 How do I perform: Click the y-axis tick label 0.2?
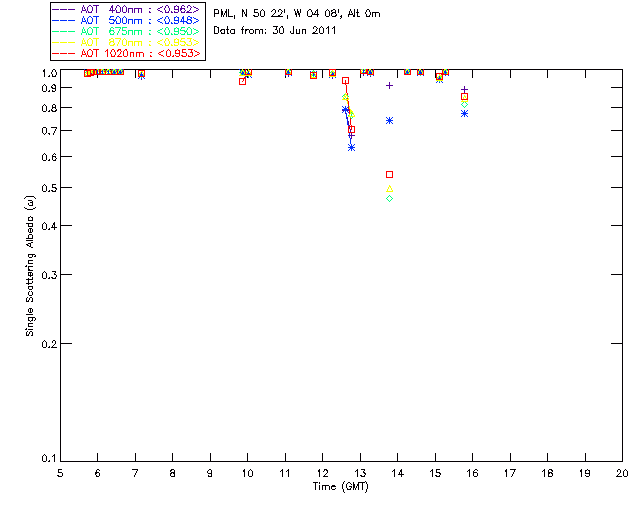coord(49,344)
